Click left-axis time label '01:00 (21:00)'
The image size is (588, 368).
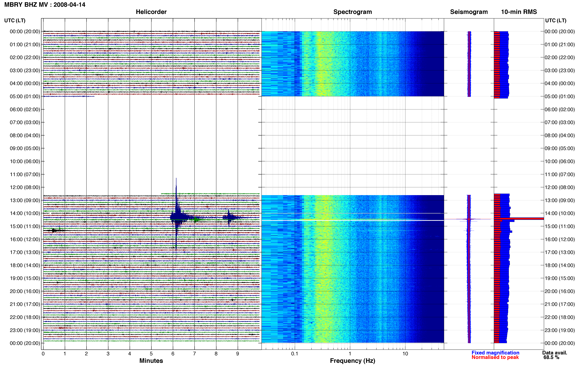pos(25,45)
